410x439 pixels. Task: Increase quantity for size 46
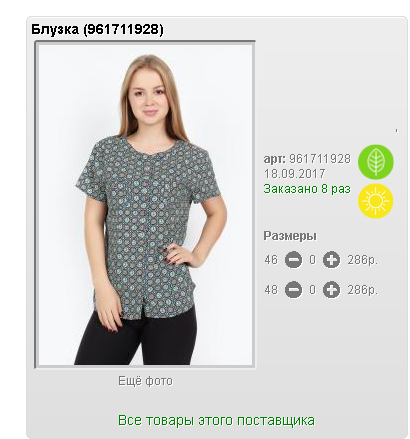pos(331,260)
